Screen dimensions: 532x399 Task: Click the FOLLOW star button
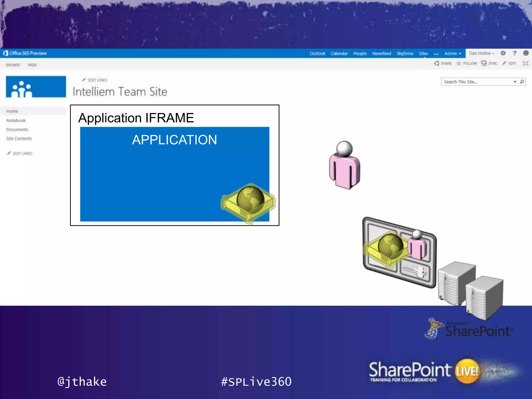[x=467, y=63]
